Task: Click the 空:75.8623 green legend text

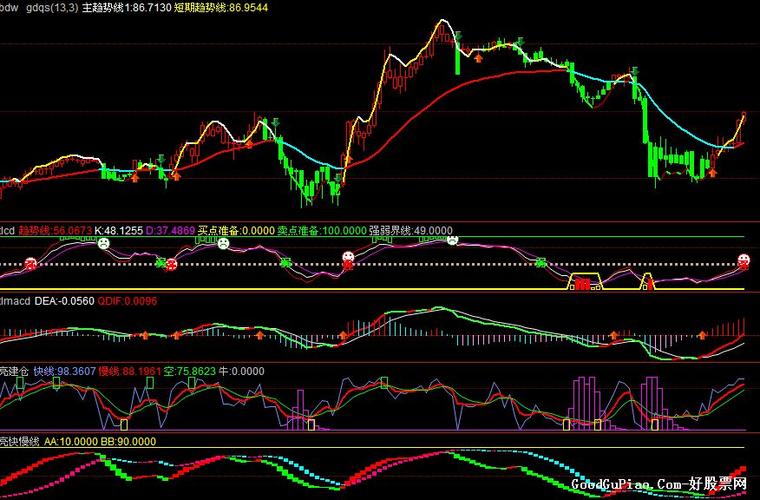Action: click(189, 372)
